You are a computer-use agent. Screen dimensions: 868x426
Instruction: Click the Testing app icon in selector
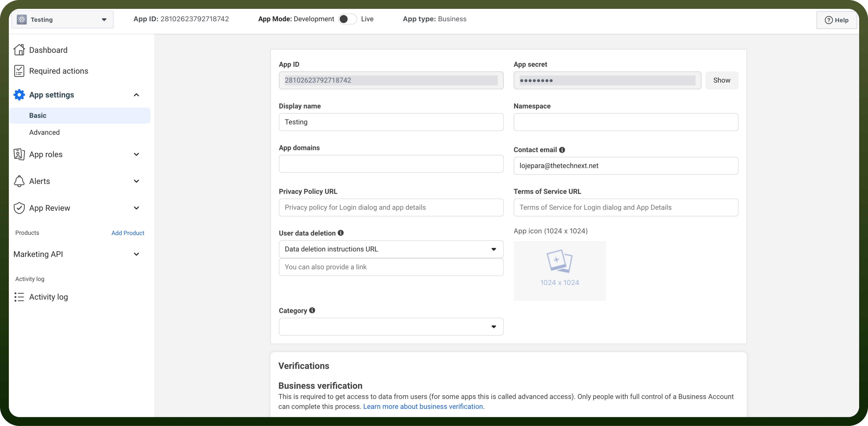22,19
